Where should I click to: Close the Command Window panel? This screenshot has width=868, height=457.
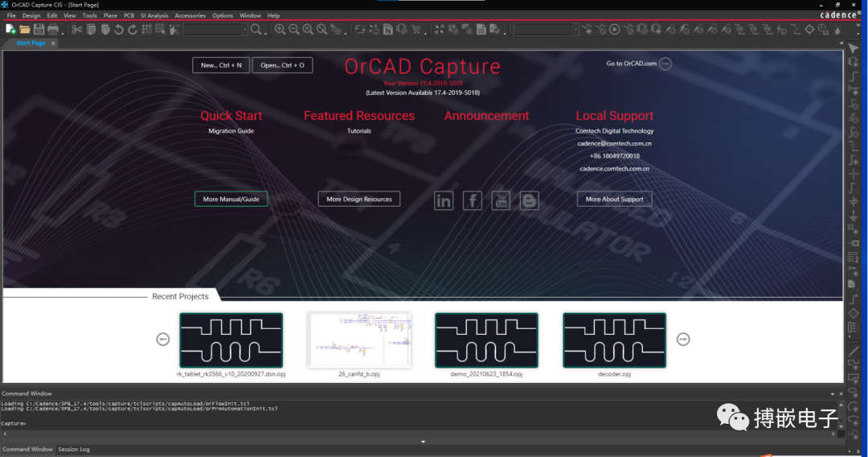click(x=841, y=394)
